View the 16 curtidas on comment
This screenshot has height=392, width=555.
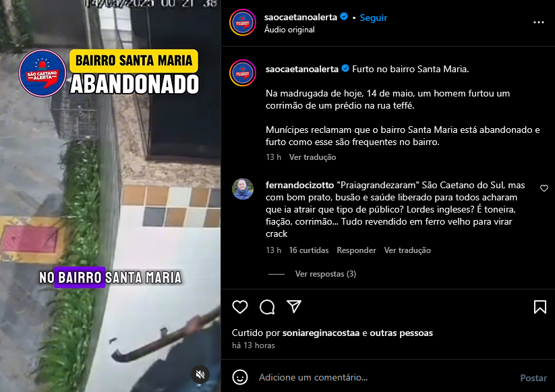309,250
